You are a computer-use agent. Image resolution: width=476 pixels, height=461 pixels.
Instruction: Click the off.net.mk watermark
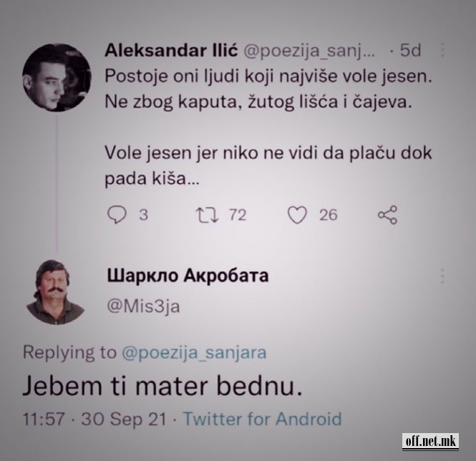(x=430, y=442)
